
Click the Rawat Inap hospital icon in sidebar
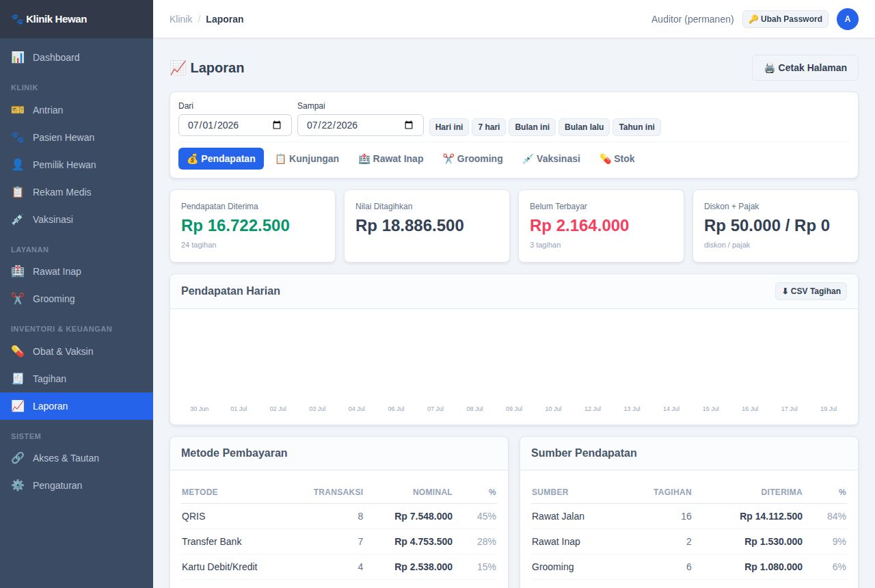point(18,271)
